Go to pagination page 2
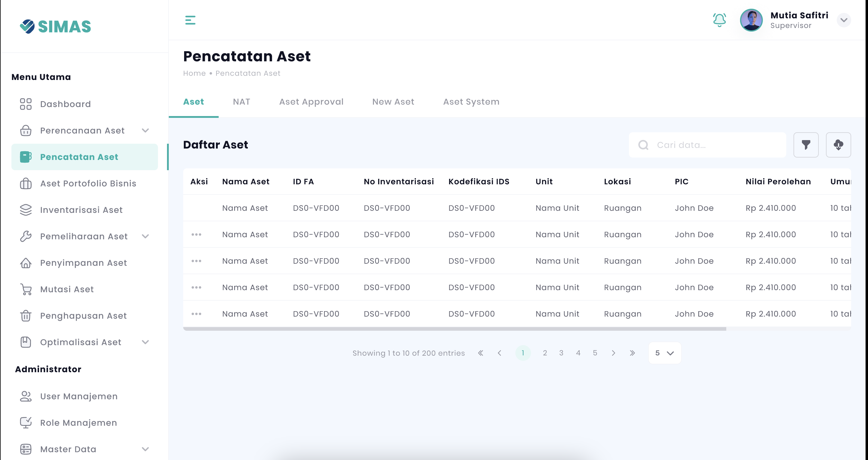 [x=545, y=353]
